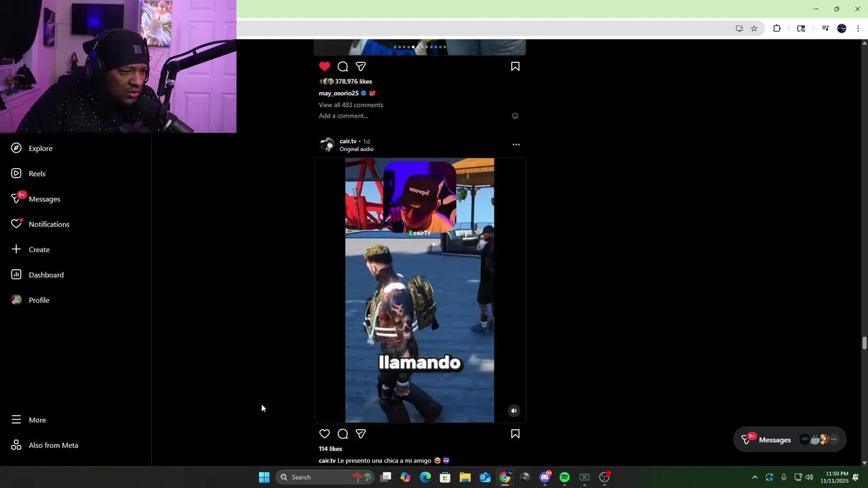Open more options for cair.tv post
This screenshot has height=488, width=868.
516,144
